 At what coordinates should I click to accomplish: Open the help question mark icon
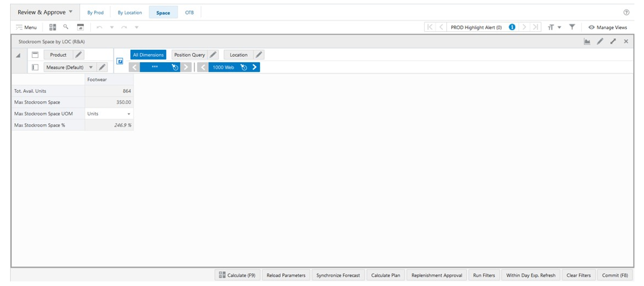coord(626,12)
